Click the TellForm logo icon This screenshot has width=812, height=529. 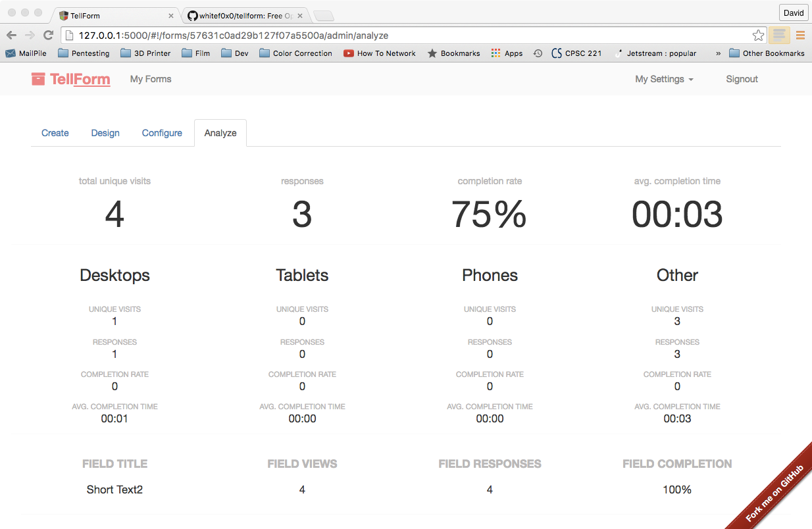tap(38, 79)
